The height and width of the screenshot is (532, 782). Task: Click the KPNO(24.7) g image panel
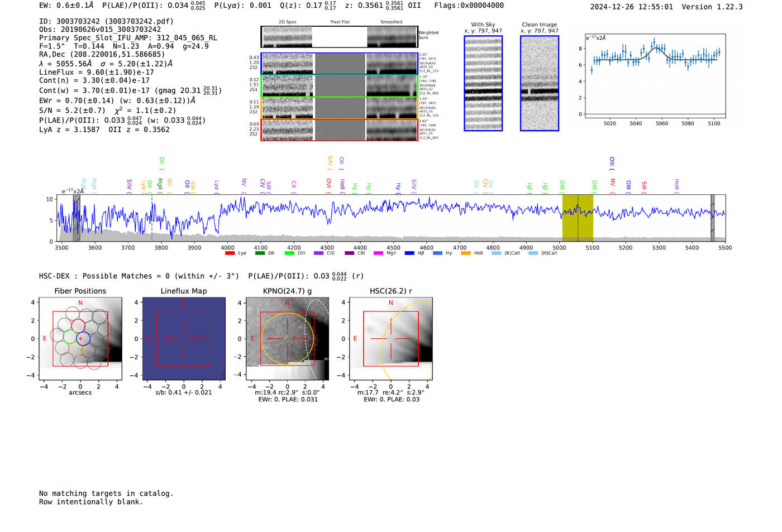287,339
